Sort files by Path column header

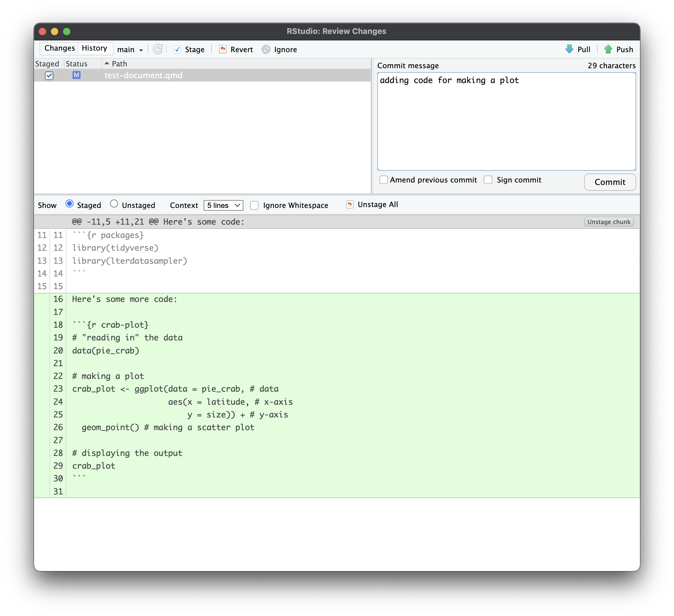point(119,64)
